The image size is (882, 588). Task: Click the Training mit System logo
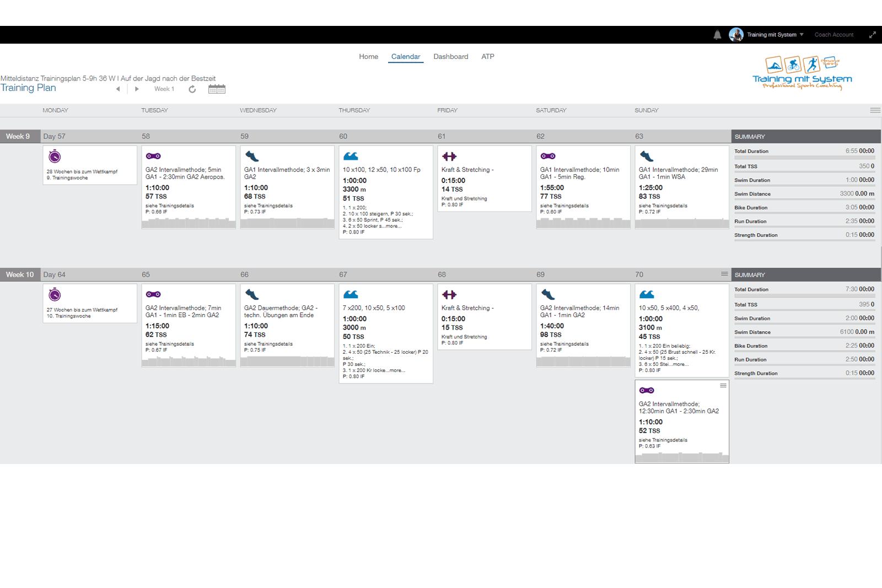pyautogui.click(x=802, y=73)
